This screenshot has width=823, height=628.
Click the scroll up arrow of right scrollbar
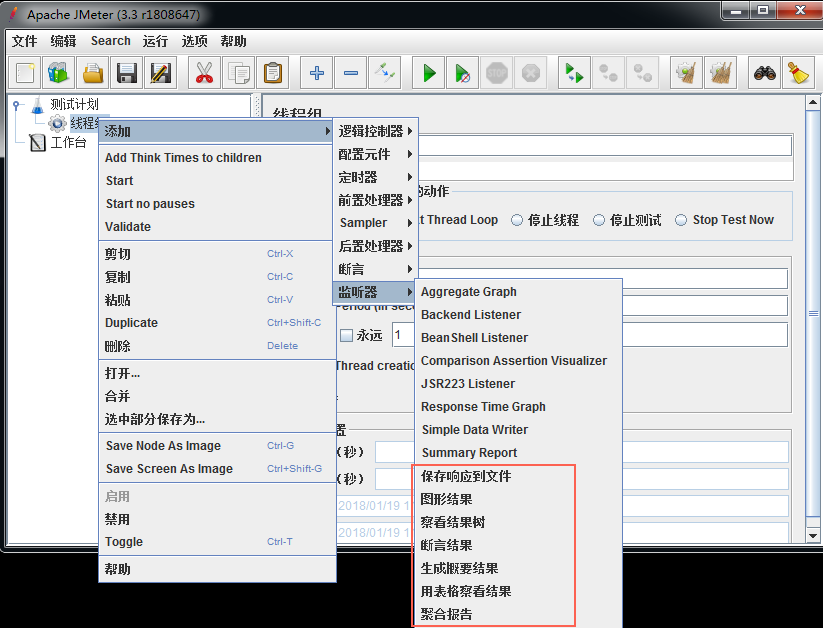[813, 103]
